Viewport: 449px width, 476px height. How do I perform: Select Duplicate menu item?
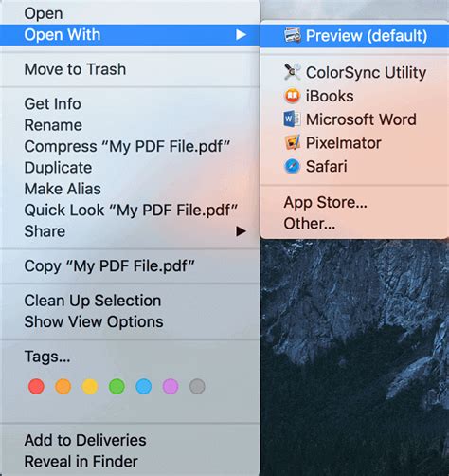(130, 168)
